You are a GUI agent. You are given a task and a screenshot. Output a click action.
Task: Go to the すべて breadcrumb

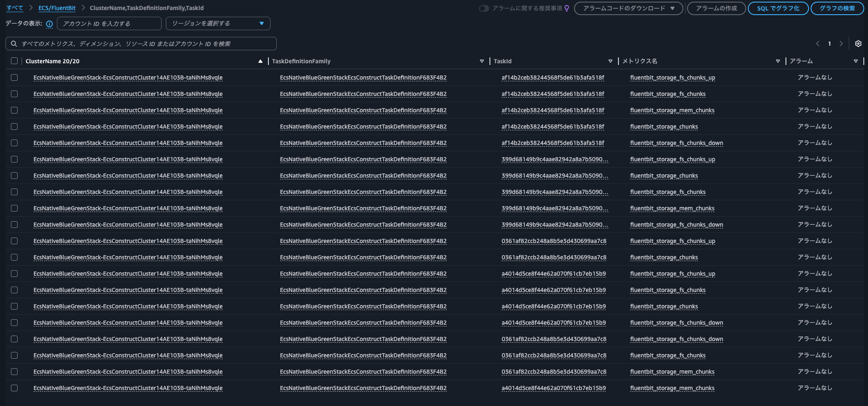coord(15,8)
